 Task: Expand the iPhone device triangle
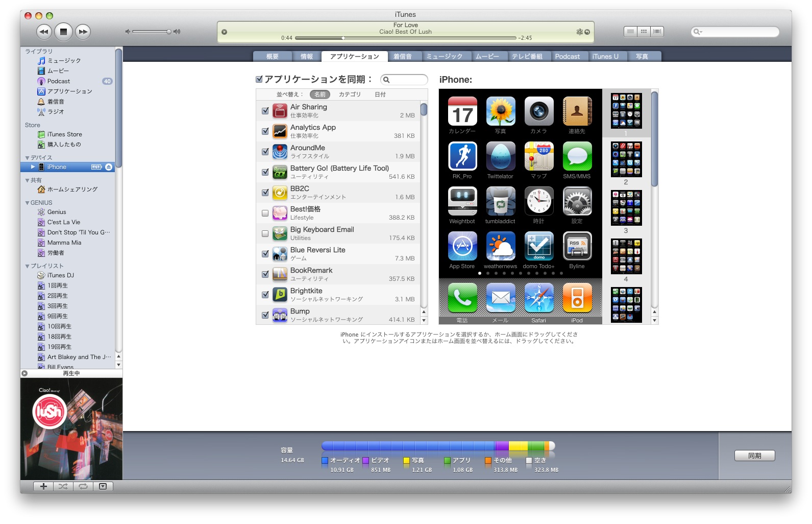[33, 167]
